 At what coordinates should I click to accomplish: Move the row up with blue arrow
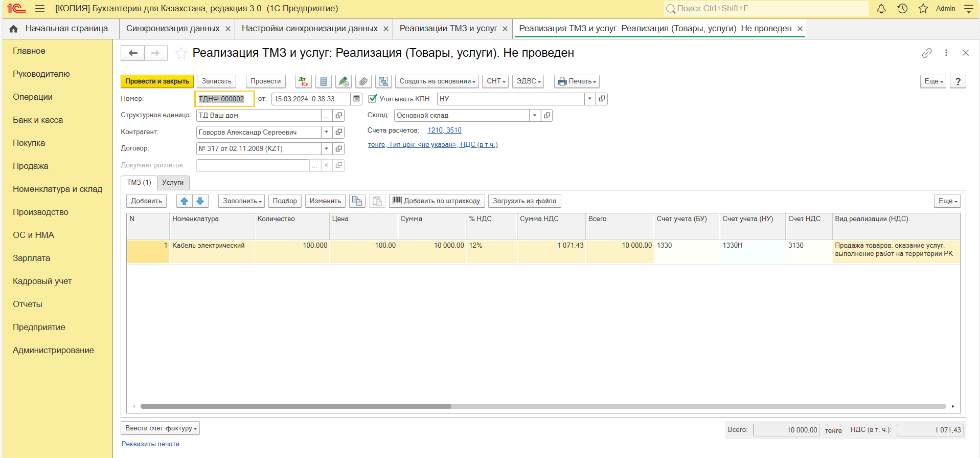(184, 201)
